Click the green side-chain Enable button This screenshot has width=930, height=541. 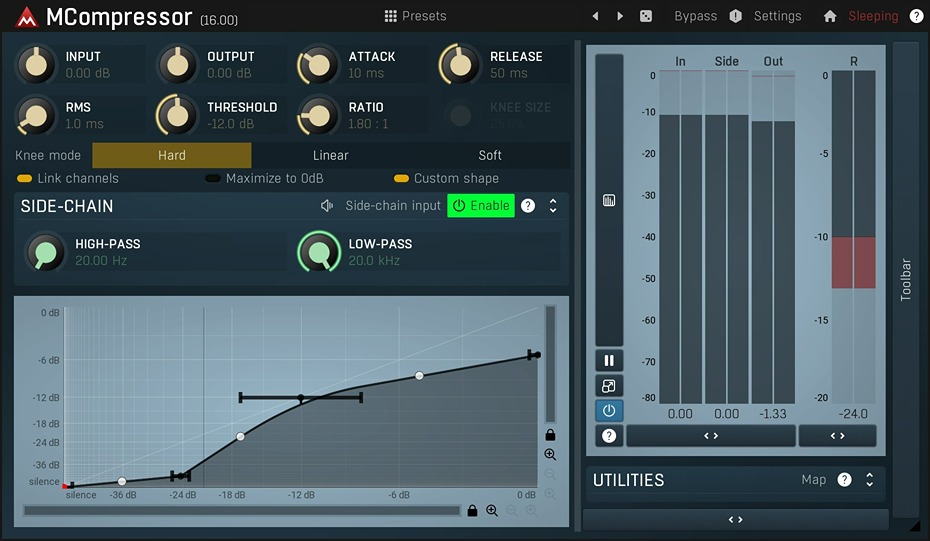(481, 206)
